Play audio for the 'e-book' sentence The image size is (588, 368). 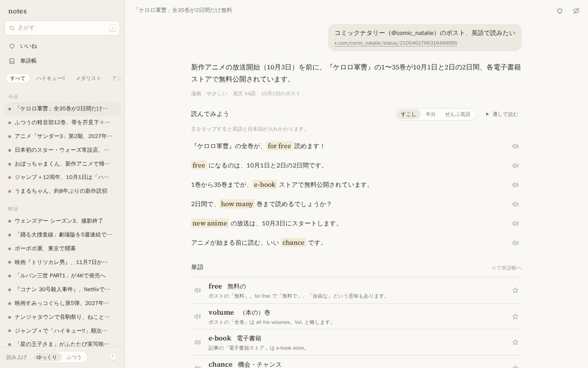(x=515, y=185)
